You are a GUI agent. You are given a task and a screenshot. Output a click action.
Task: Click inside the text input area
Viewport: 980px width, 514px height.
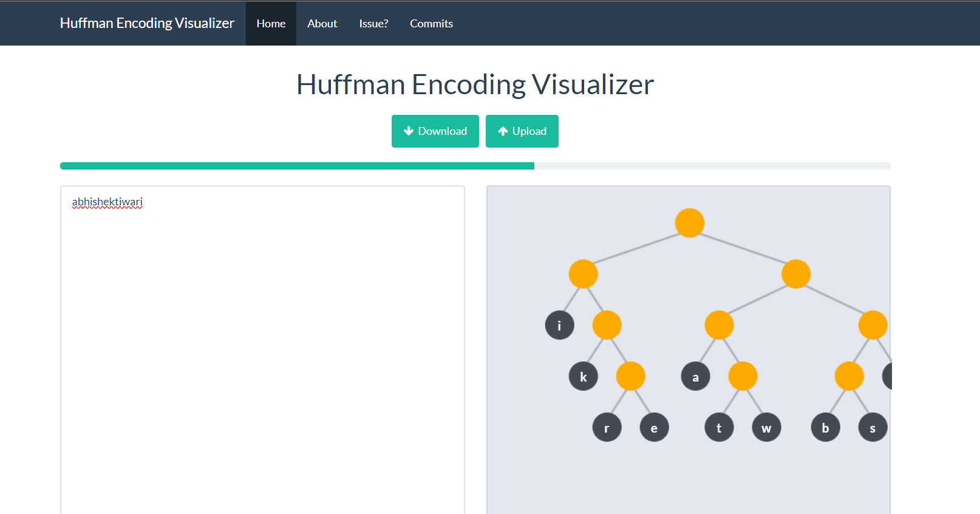(262, 350)
